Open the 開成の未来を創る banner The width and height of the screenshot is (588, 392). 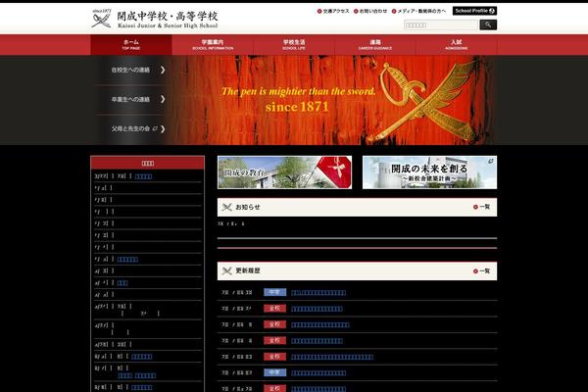[x=430, y=172]
